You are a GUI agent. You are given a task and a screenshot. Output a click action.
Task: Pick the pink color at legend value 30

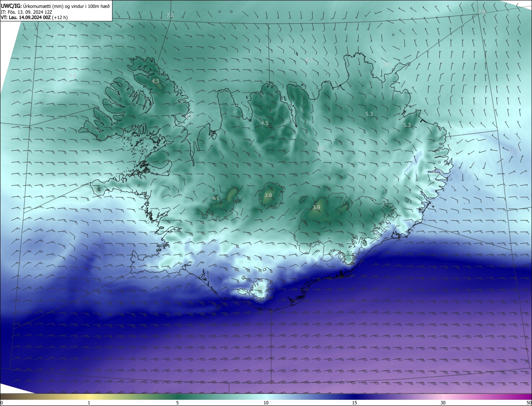pos(443,396)
